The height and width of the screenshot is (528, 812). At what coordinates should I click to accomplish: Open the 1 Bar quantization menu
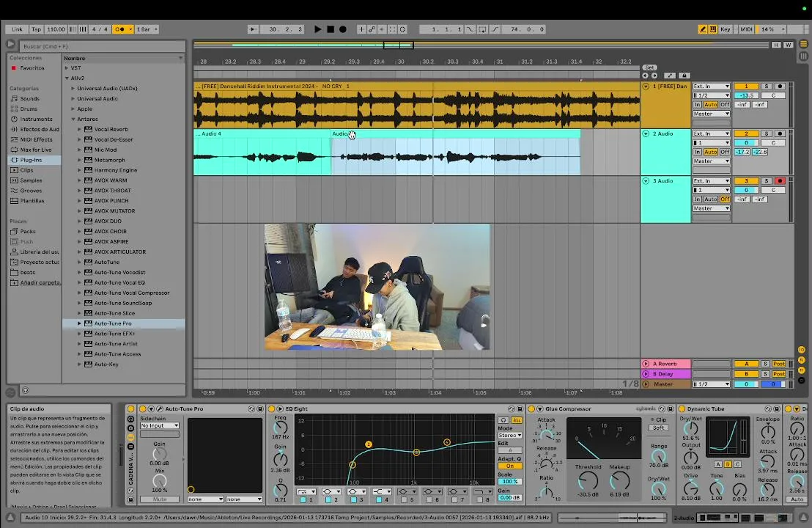point(147,29)
